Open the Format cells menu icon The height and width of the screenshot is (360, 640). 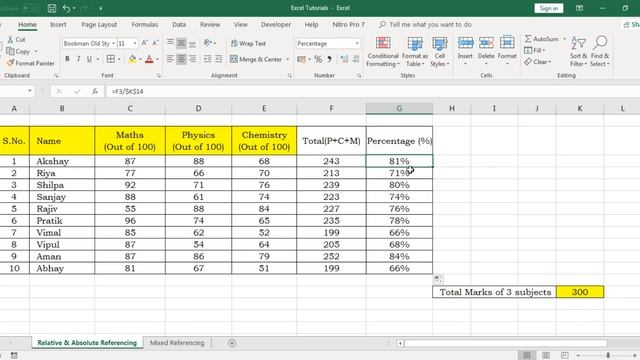click(507, 42)
